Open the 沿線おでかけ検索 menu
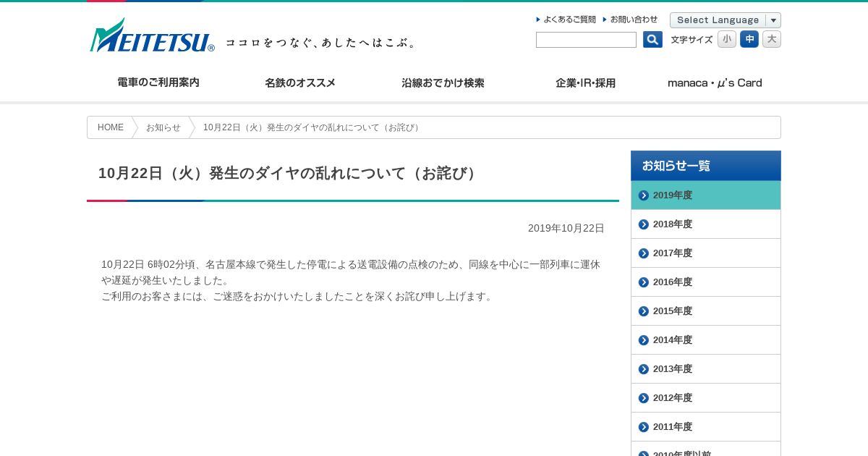 click(x=443, y=83)
